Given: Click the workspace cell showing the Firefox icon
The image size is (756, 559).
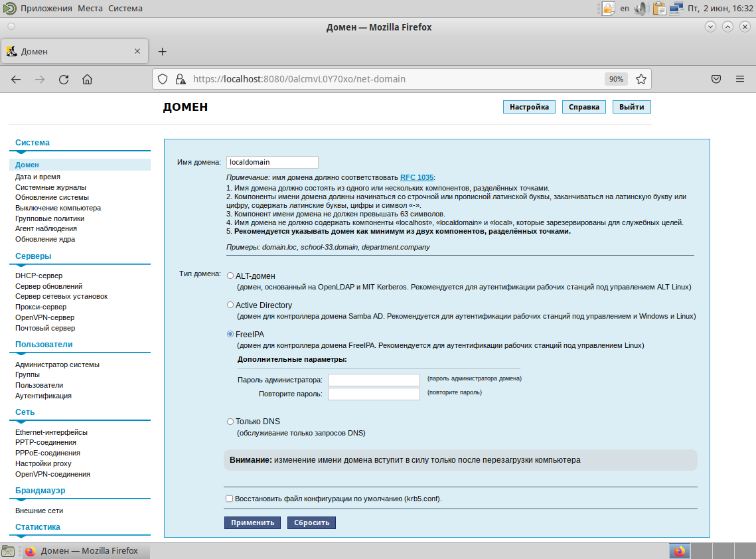Looking at the screenshot, I should 680,551.
